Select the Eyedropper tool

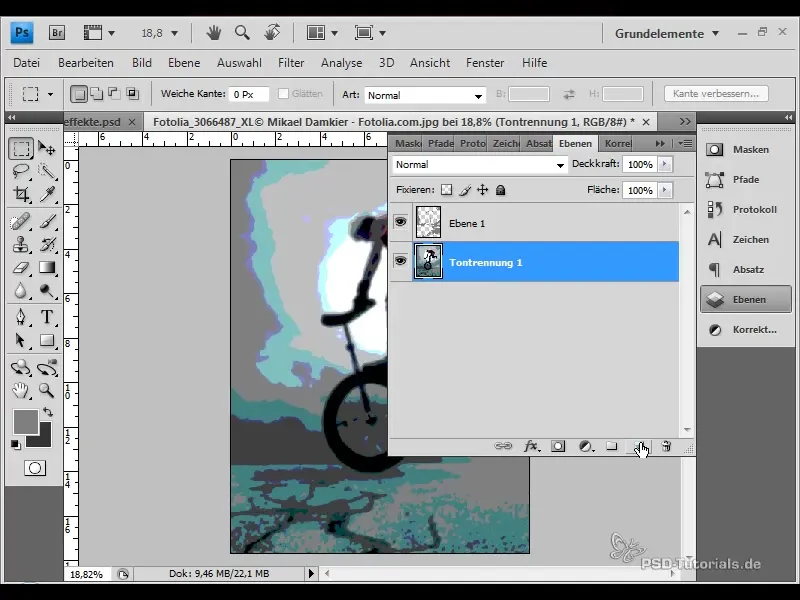(47, 194)
